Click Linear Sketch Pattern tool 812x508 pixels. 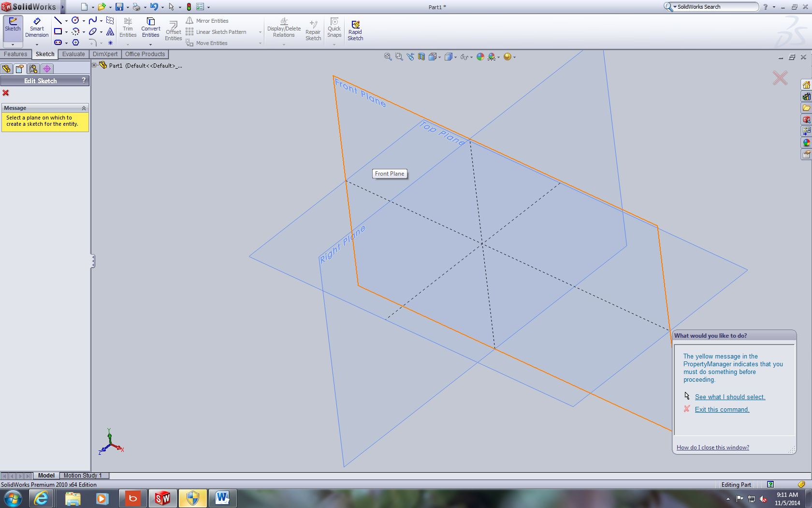[216, 32]
